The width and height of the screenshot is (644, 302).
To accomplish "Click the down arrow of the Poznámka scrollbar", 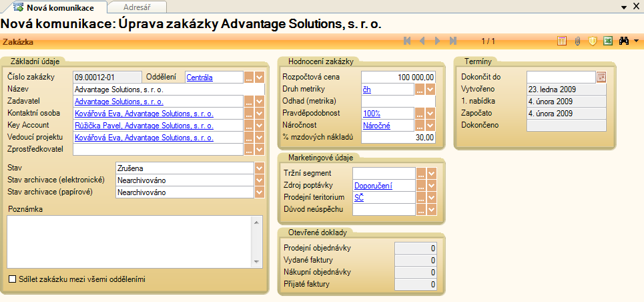I will pos(256,263).
